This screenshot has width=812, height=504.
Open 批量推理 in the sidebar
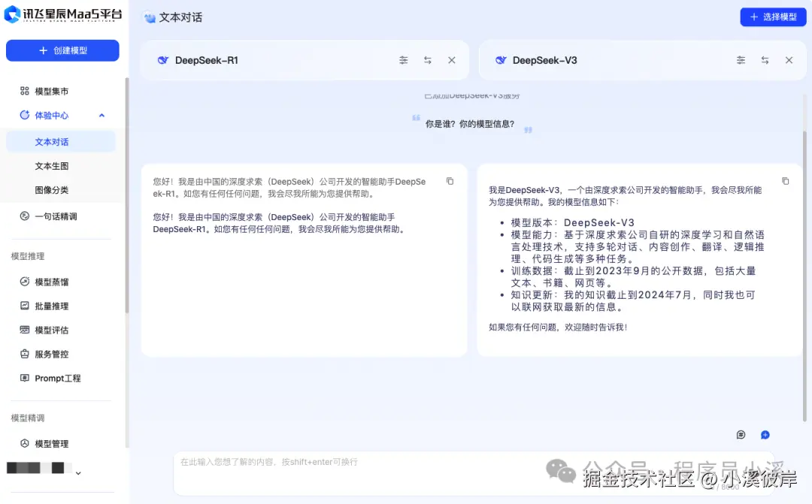tap(52, 306)
